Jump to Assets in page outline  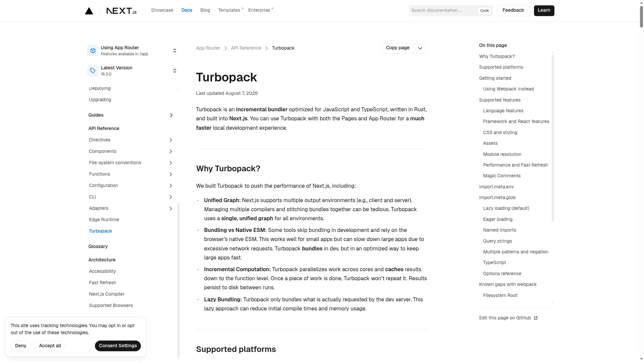tap(490, 143)
